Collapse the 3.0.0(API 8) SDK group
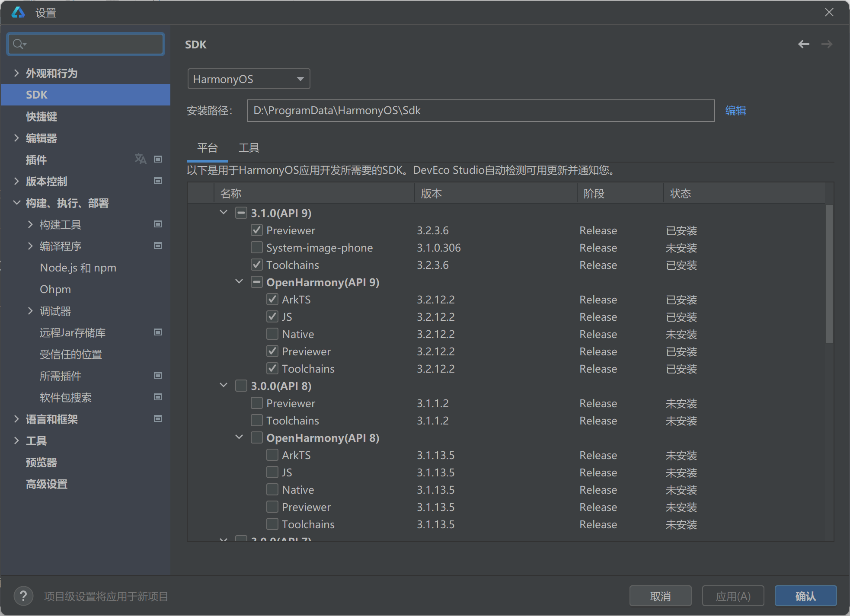The image size is (850, 616). coord(224,385)
